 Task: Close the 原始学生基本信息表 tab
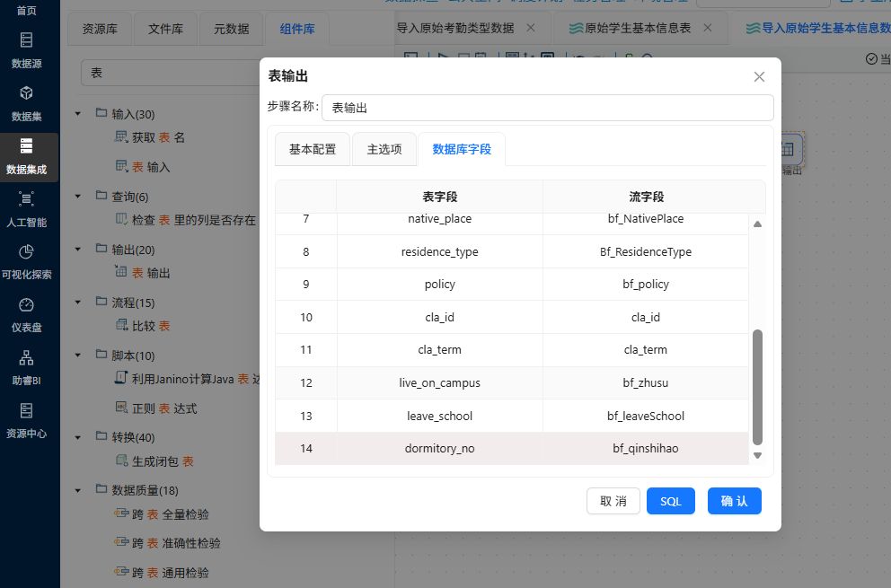[708, 28]
